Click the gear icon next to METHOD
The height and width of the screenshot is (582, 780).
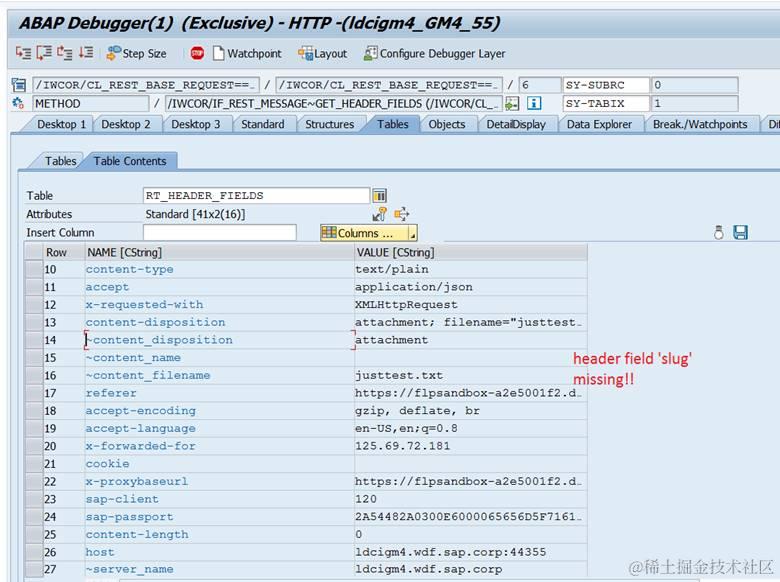(18, 103)
